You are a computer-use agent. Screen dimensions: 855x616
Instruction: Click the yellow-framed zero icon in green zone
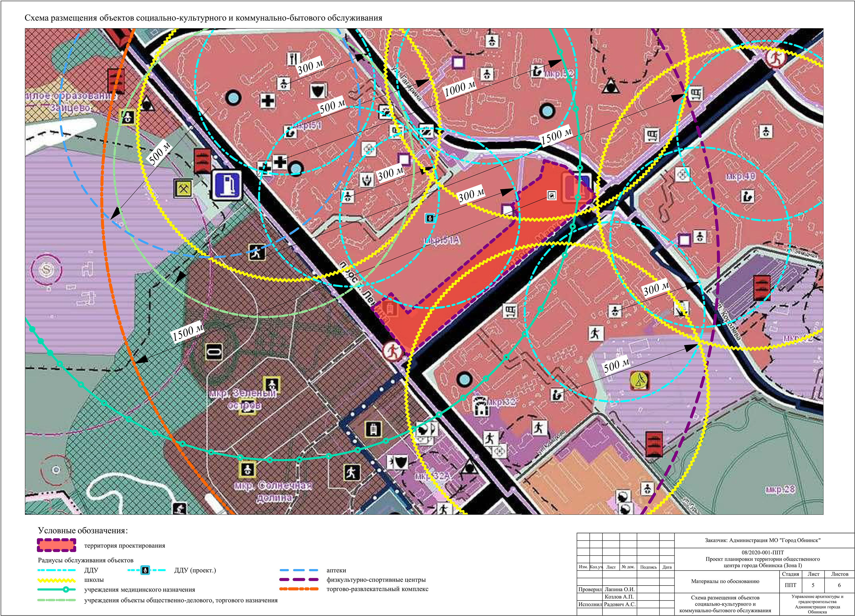[x=214, y=352]
